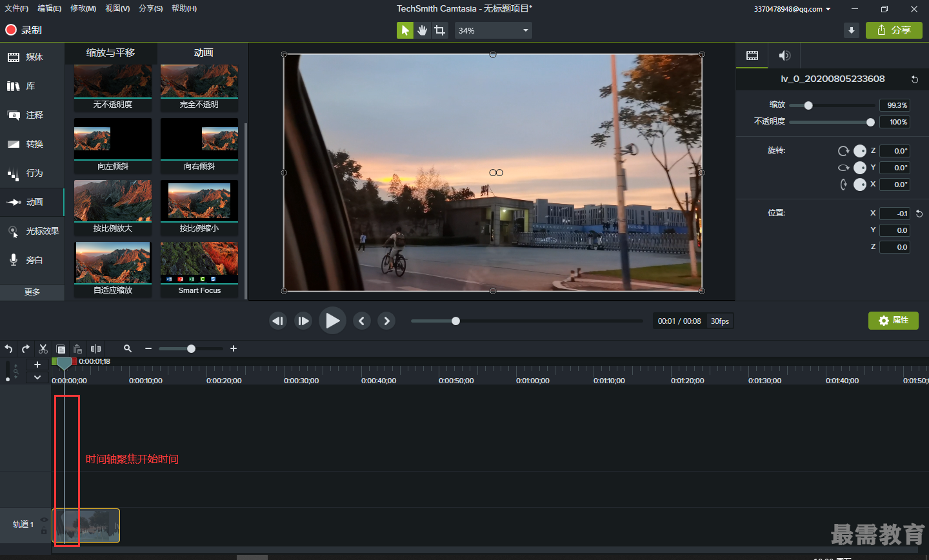Click the green 分享 share button

point(894,30)
